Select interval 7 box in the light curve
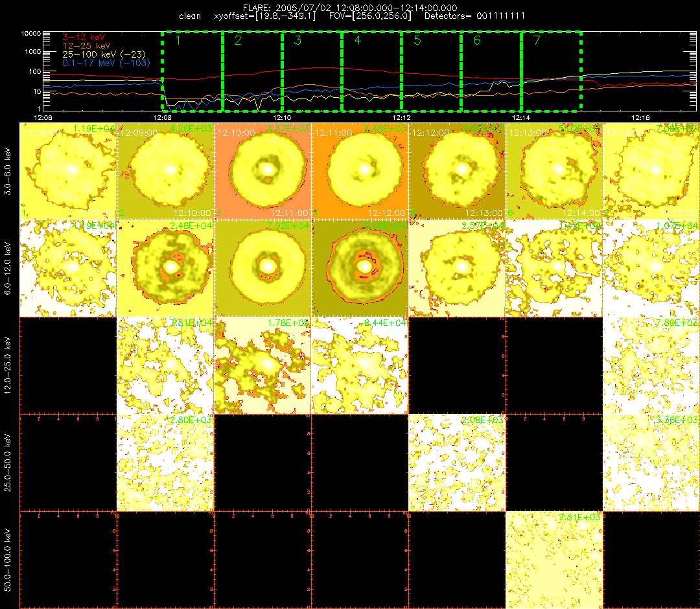This screenshot has height=609, width=700. click(552, 71)
